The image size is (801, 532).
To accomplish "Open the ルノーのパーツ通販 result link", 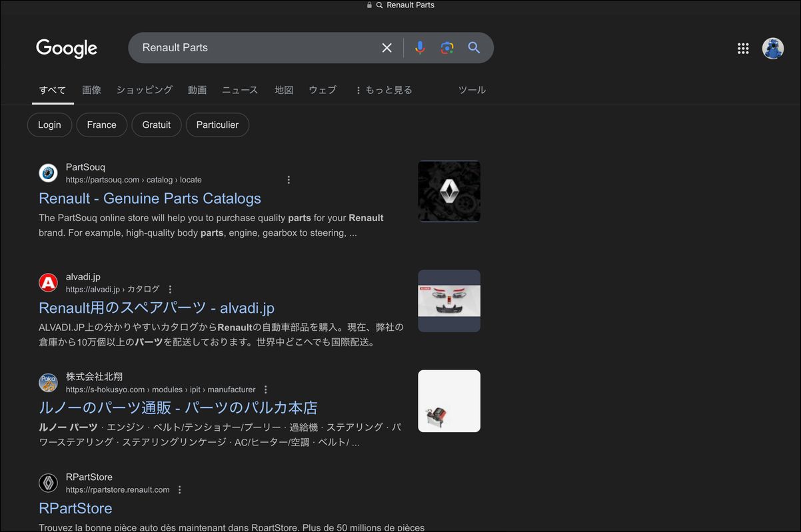I will 178,407.
